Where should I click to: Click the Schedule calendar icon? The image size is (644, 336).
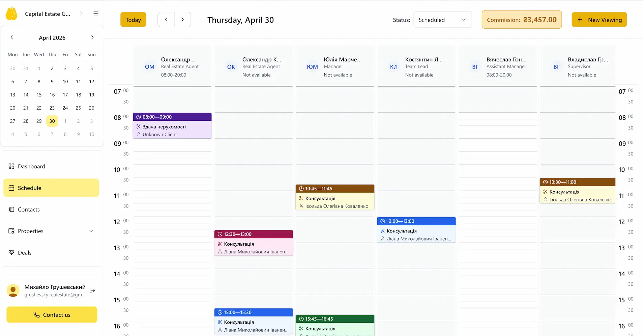(11, 188)
